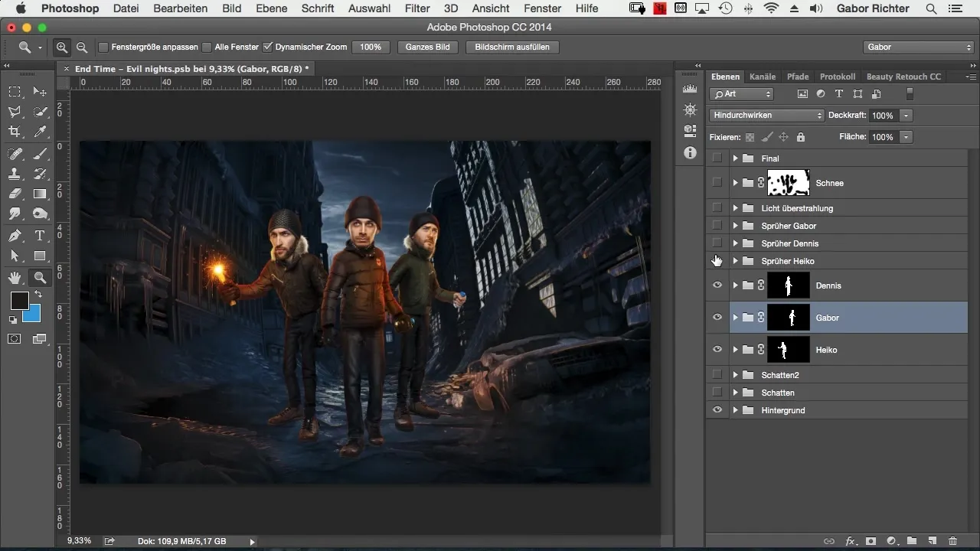Expand the Heiko layer group
Viewport: 980px width, 551px height.
pos(735,350)
